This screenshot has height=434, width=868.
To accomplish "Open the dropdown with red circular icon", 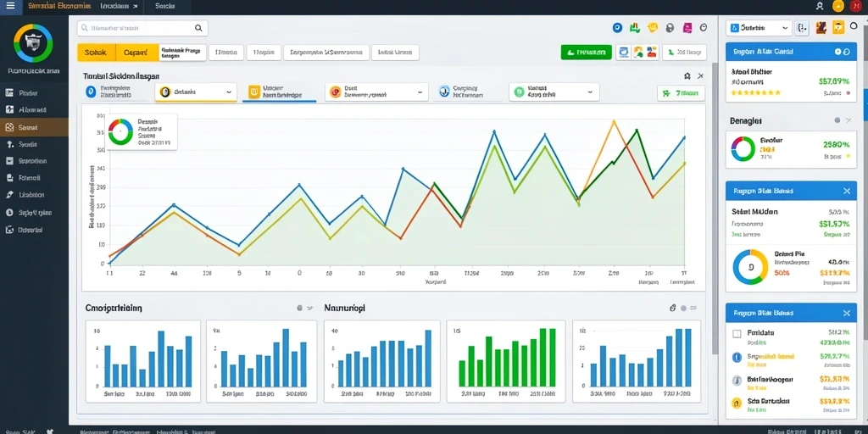I will [377, 92].
